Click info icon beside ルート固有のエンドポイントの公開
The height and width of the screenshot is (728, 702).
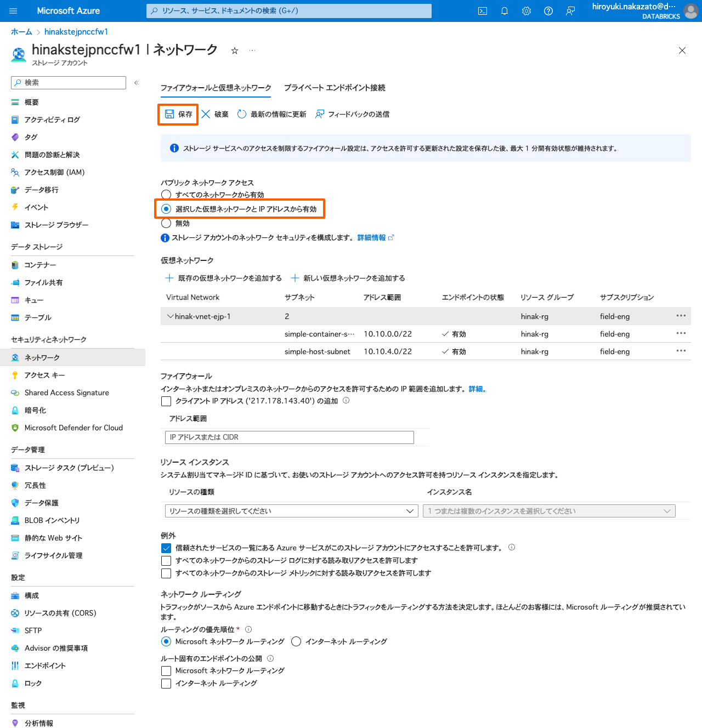tap(270, 658)
